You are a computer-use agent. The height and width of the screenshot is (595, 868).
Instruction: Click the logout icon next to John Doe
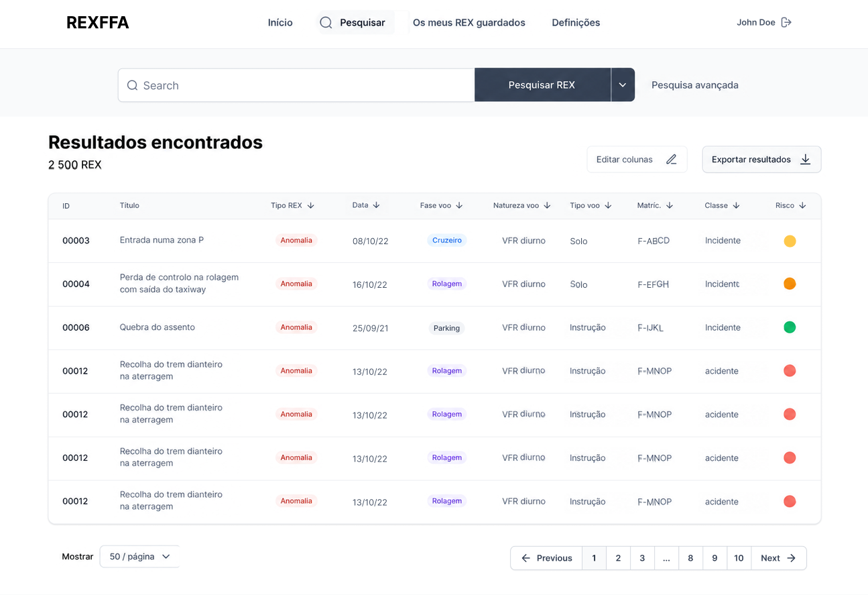point(786,22)
